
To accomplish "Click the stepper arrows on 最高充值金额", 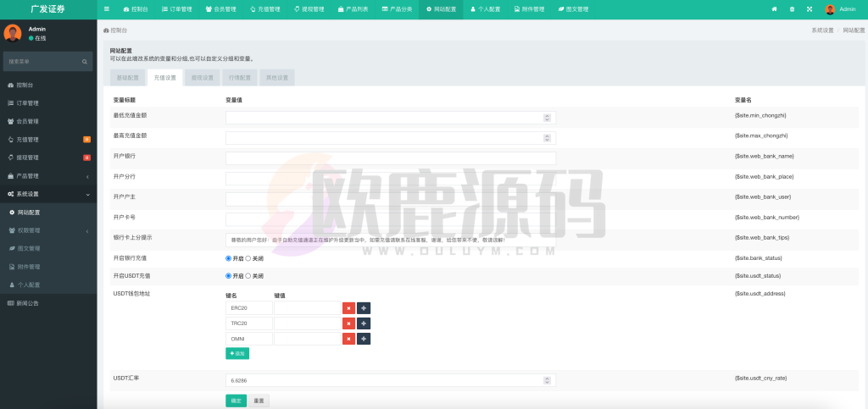I will [547, 138].
